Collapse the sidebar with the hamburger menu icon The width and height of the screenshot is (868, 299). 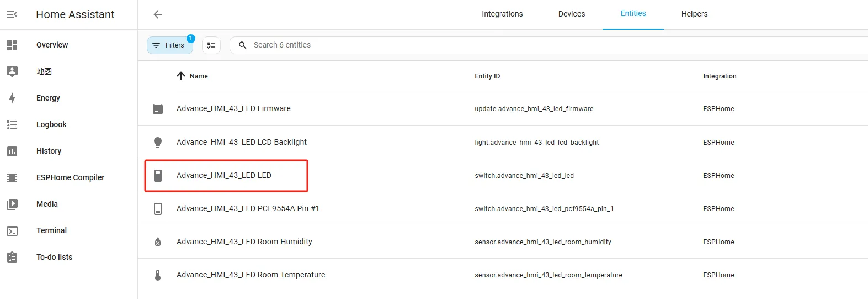[x=12, y=14]
